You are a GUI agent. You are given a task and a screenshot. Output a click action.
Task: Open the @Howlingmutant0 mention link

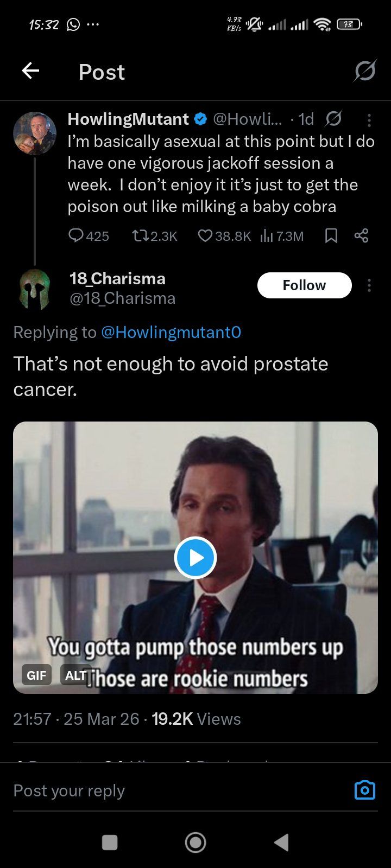click(171, 332)
